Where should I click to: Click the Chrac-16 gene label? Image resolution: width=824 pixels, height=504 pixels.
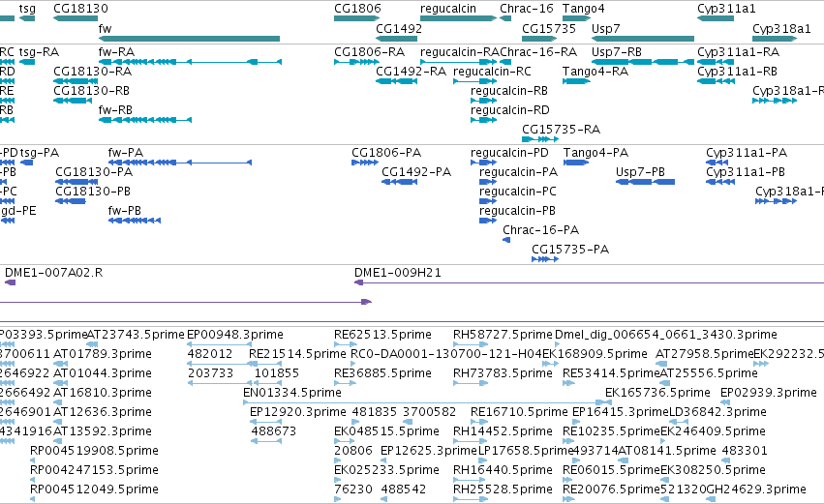coord(527,9)
